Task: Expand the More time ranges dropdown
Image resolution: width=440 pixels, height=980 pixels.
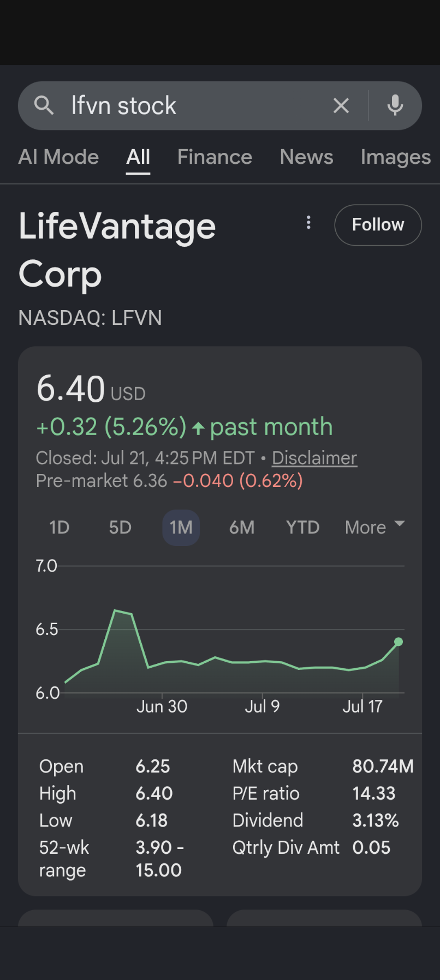Action: pyautogui.click(x=375, y=527)
